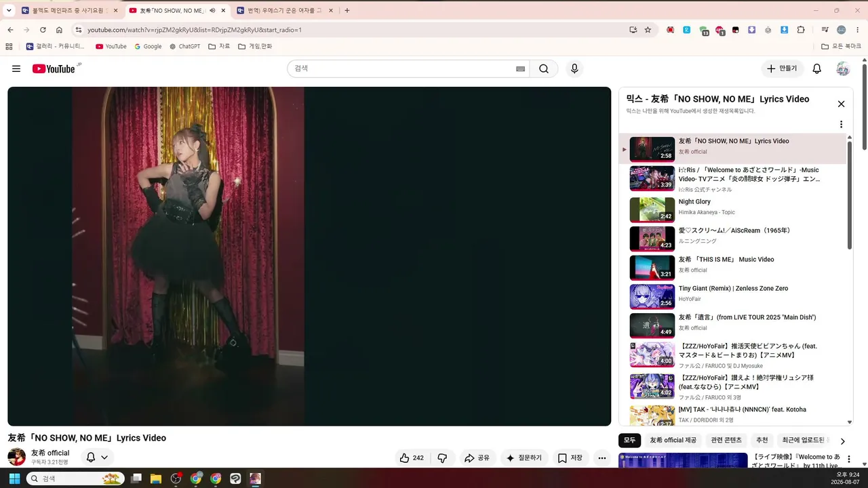
Task: Open OBS Studio from taskbar
Action: [x=176, y=479]
